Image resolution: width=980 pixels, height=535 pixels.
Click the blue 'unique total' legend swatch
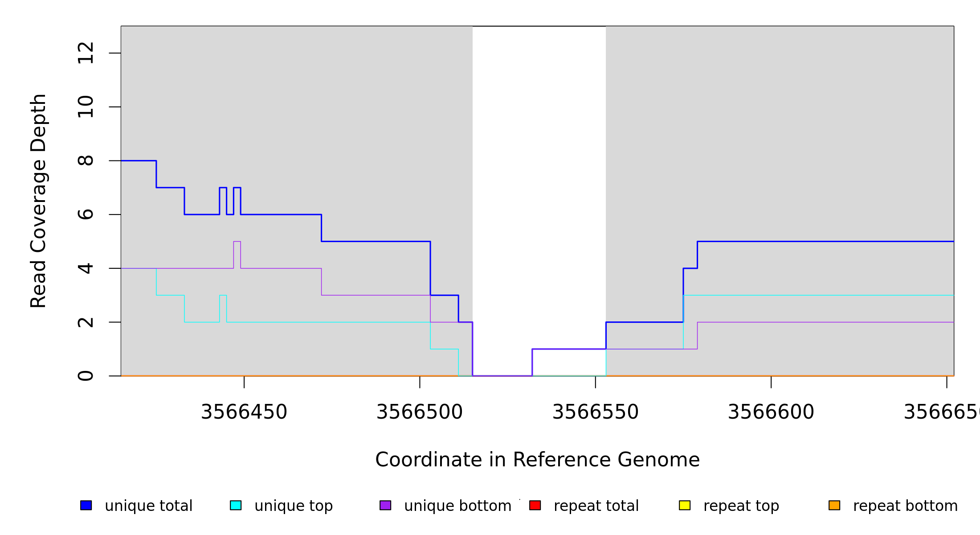pos(86,505)
